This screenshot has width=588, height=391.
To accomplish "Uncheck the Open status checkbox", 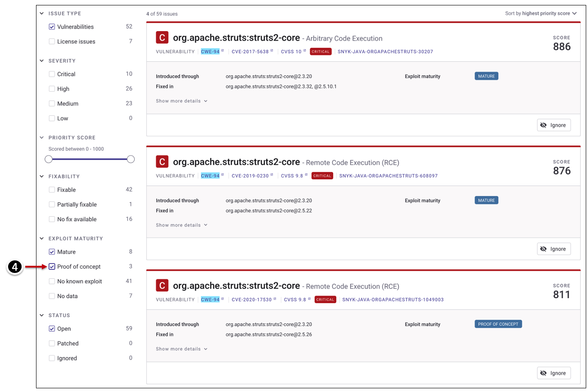I will tap(52, 329).
